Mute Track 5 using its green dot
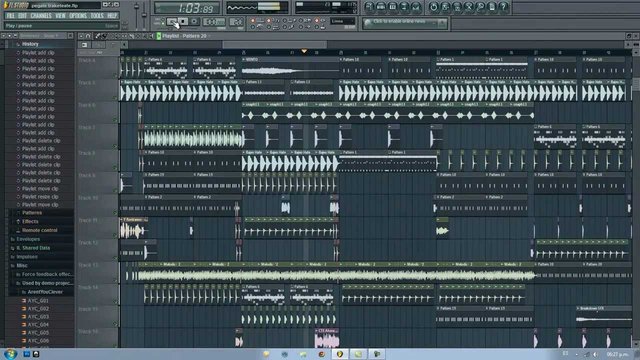The width and height of the screenshot is (640, 360). (115, 97)
